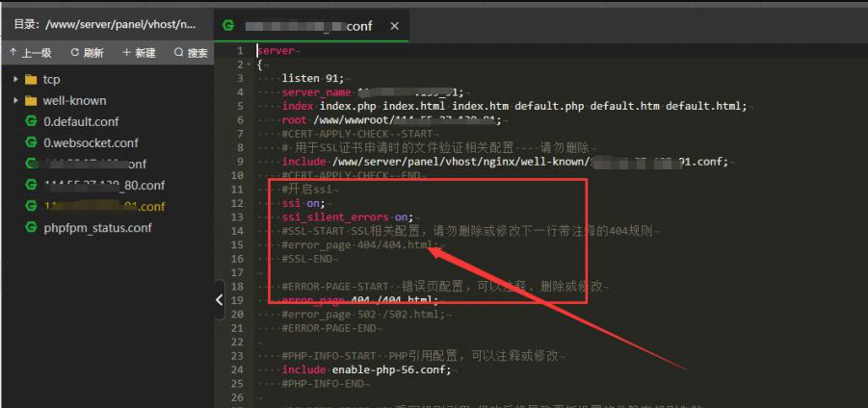The width and height of the screenshot is (868, 408).
Task: Click the nginx icon in the editor tab
Action: 227,25
